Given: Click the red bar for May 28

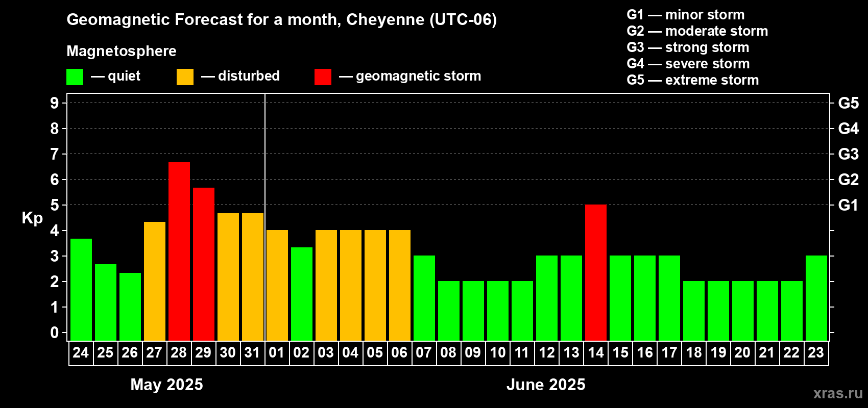Looking at the screenshot, I should point(179,251).
